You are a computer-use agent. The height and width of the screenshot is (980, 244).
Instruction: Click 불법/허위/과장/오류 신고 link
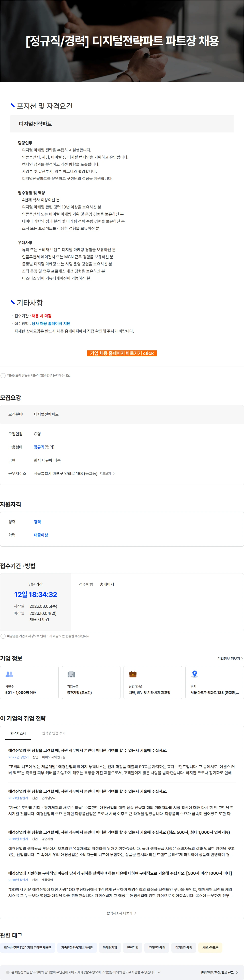coord(219,972)
